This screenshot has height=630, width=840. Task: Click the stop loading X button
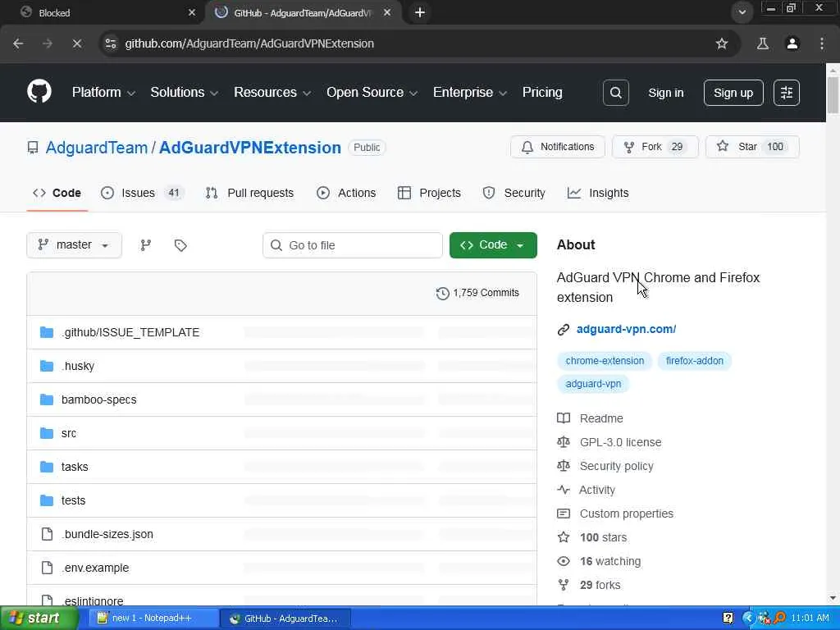[76, 43]
